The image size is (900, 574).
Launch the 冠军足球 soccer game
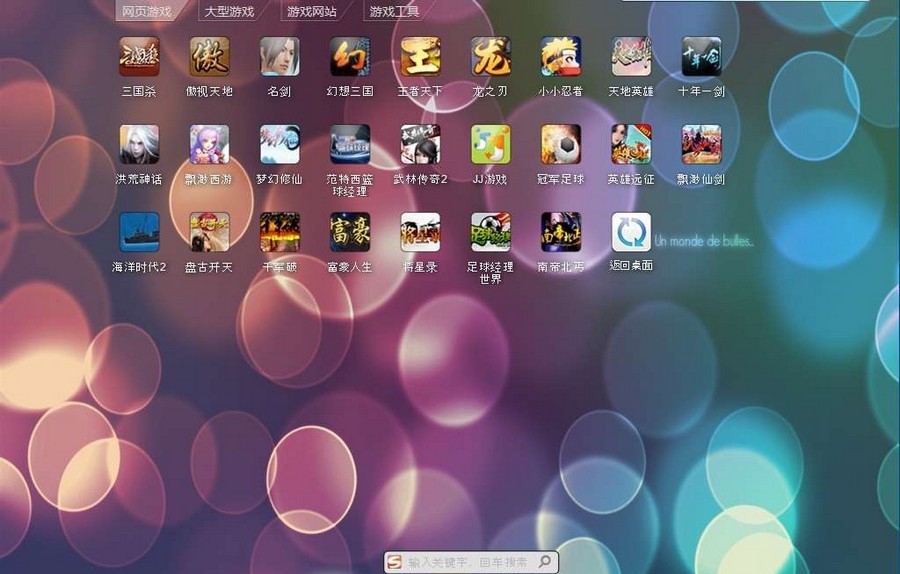coord(561,145)
